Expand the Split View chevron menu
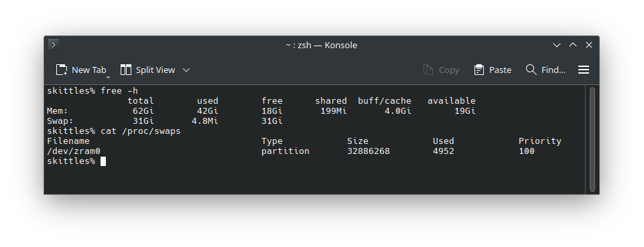Screen dimensions: 644x247 pos(186,70)
